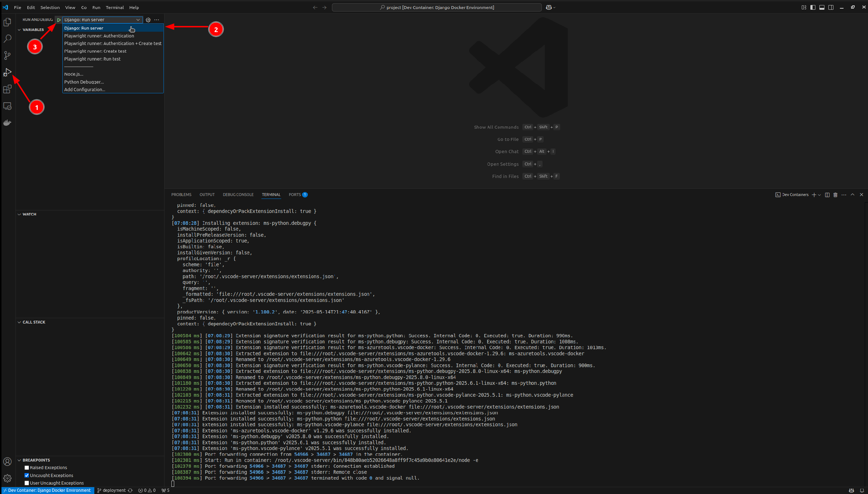Synchronize changes in the status bar
This screenshot has width=868, height=494.
[x=130, y=490]
